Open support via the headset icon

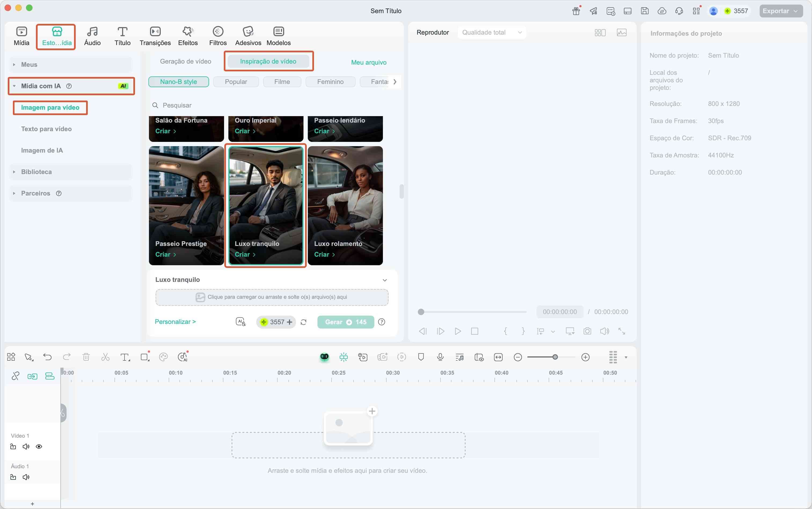(679, 11)
